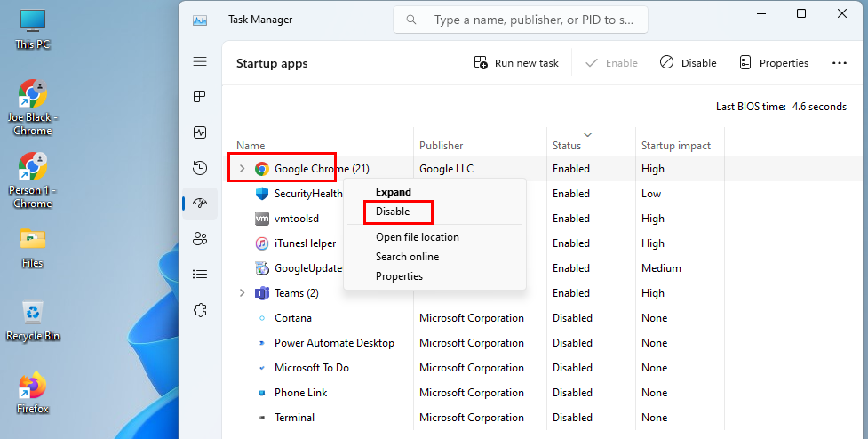Image resolution: width=868 pixels, height=439 pixels.
Task: Open the Performance page icon
Action: click(x=200, y=132)
